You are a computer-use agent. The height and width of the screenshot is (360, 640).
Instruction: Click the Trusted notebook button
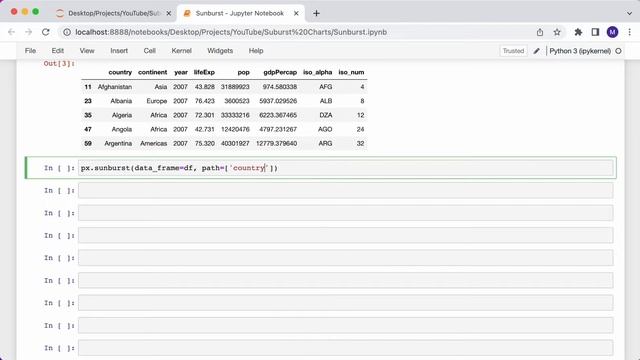513,51
